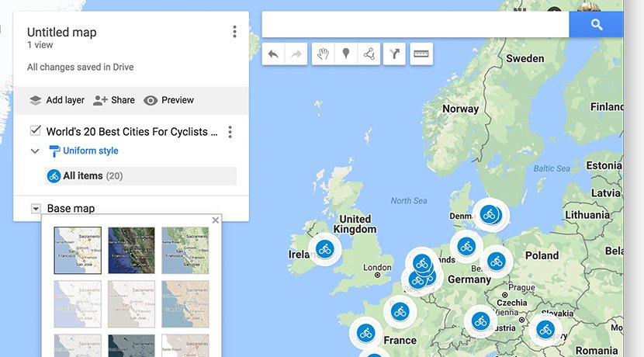Open layer options three-dot menu

click(x=230, y=132)
